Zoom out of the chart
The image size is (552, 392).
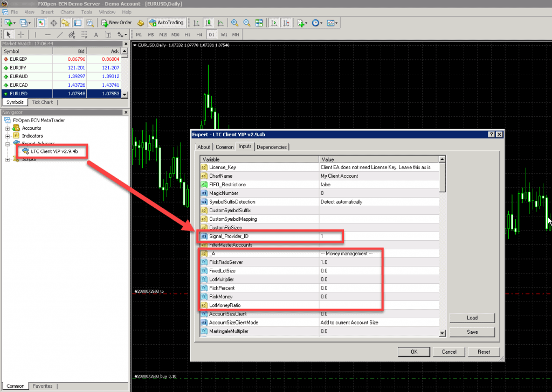click(x=247, y=23)
